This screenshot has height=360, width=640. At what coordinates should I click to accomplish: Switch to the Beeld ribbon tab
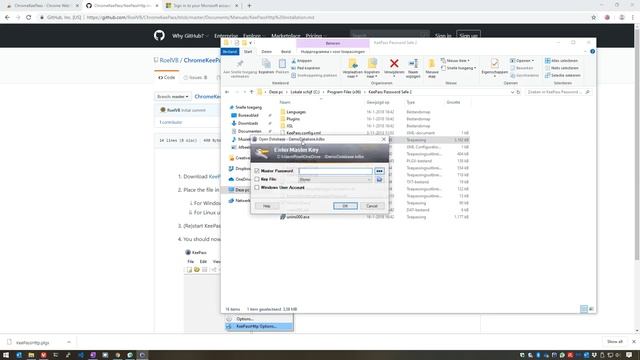coord(286,52)
